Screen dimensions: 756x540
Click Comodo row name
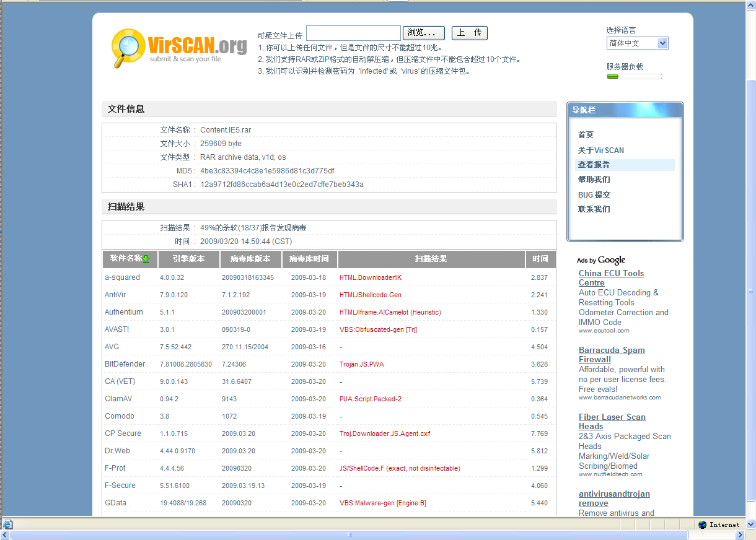120,416
